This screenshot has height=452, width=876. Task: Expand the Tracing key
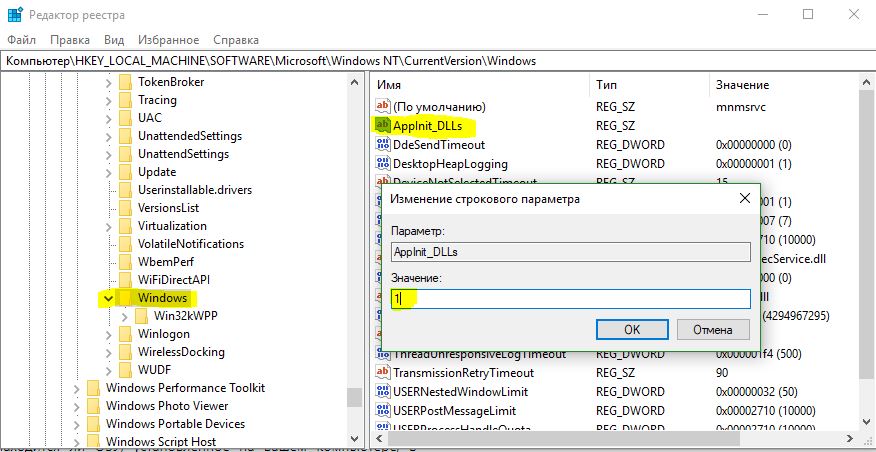(108, 101)
